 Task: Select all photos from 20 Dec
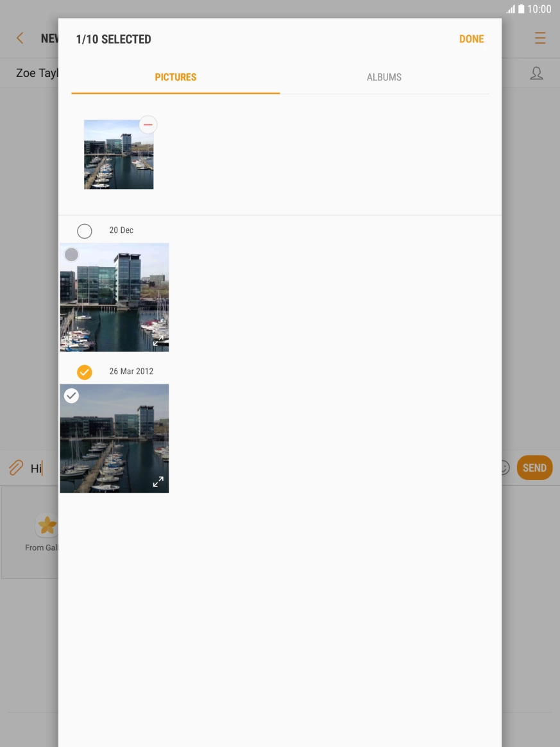(84, 231)
